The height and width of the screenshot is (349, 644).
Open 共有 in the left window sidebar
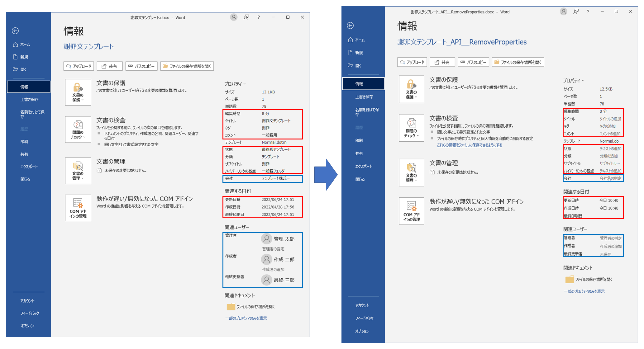click(x=24, y=154)
